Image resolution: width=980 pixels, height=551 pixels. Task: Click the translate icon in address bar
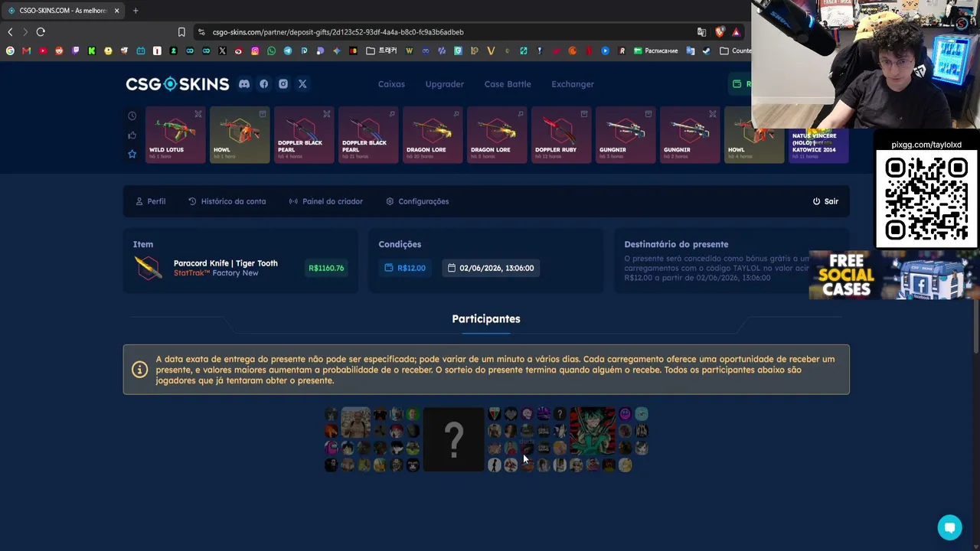(701, 32)
